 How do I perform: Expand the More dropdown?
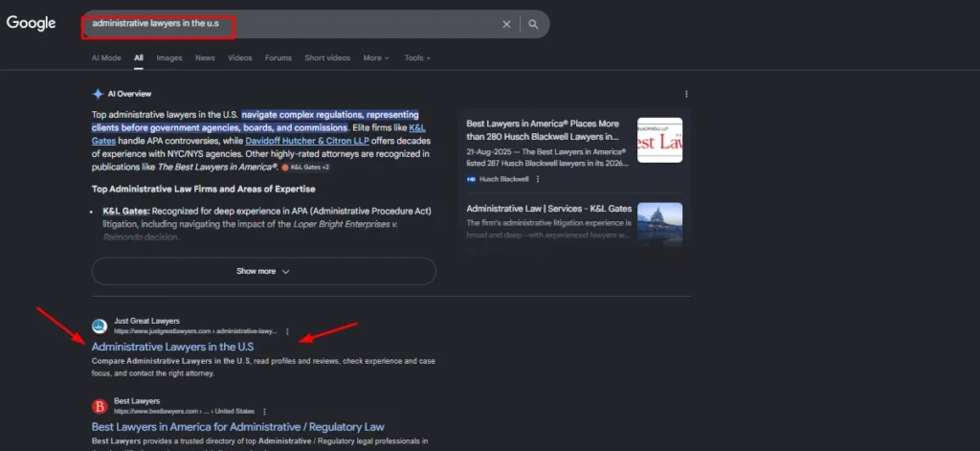point(375,57)
